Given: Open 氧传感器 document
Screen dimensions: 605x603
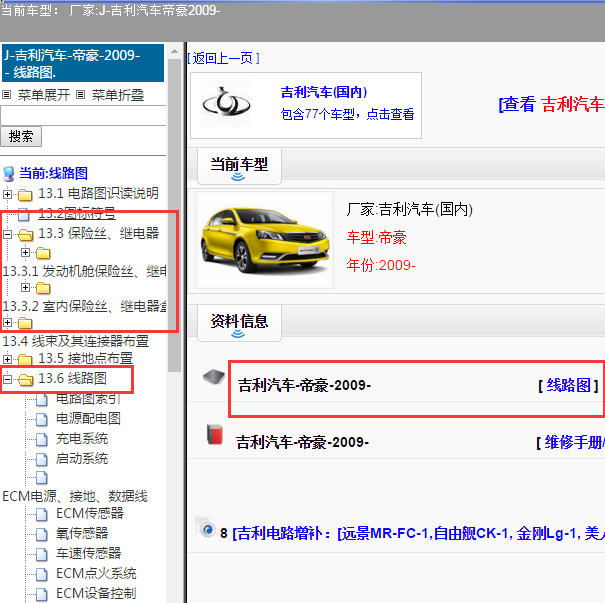Looking at the screenshot, I should coord(82,533).
